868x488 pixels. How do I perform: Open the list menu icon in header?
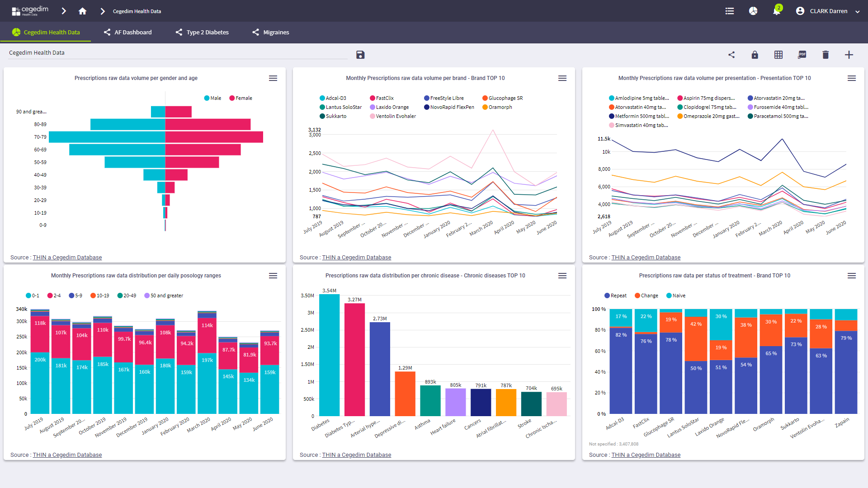pos(730,11)
